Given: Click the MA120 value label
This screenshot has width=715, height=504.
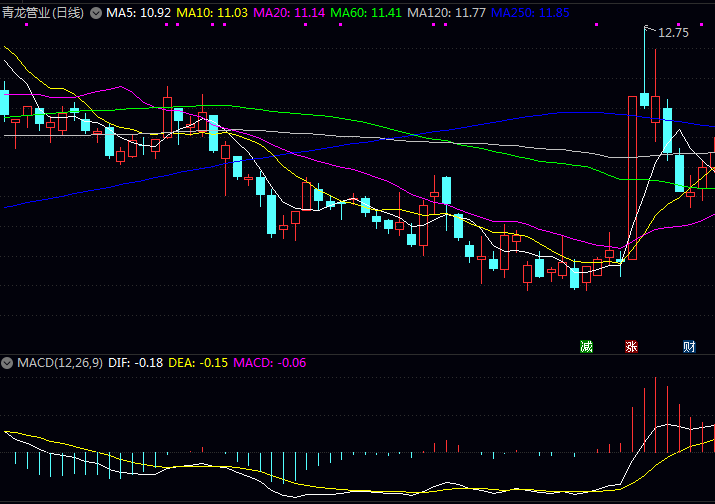Looking at the screenshot, I should [447, 13].
